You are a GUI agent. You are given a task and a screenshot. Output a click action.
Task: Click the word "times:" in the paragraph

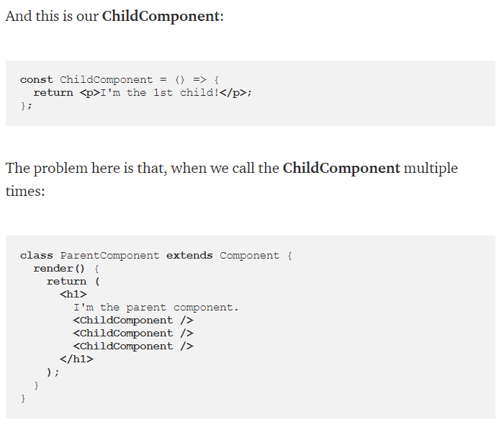26,192
